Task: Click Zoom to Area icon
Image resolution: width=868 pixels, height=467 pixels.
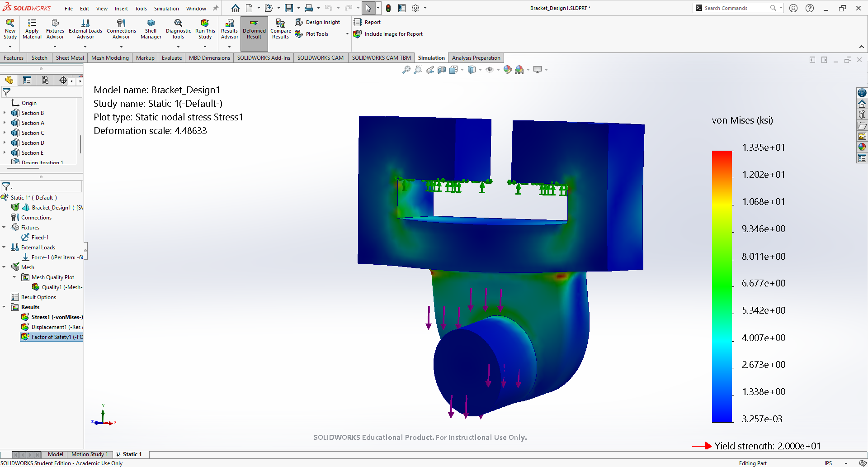Action: [x=418, y=70]
